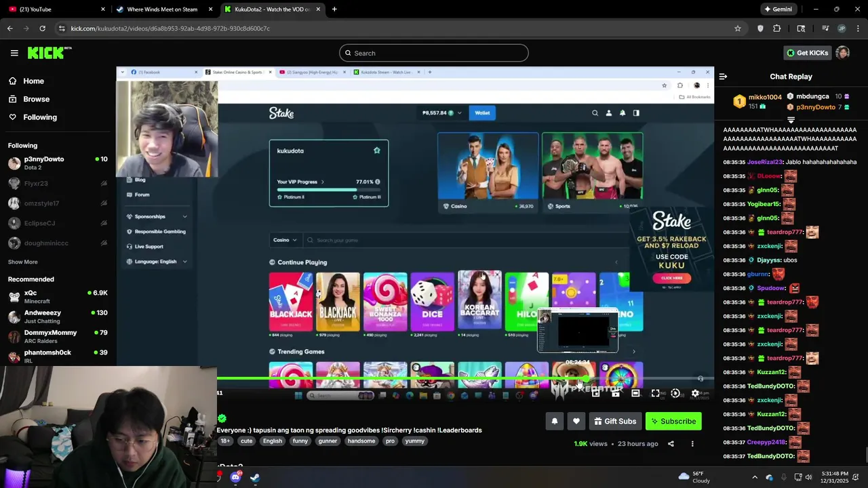Open recommended xQc channel
The image size is (868, 488).
point(58,297)
